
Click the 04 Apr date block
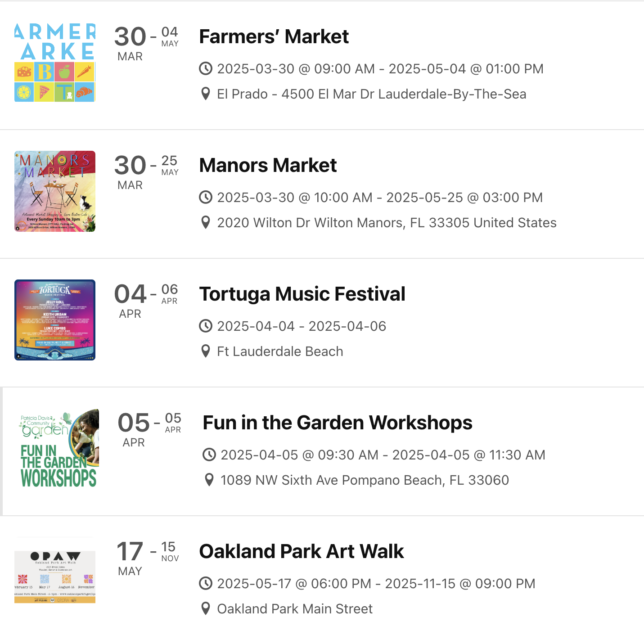click(x=130, y=301)
